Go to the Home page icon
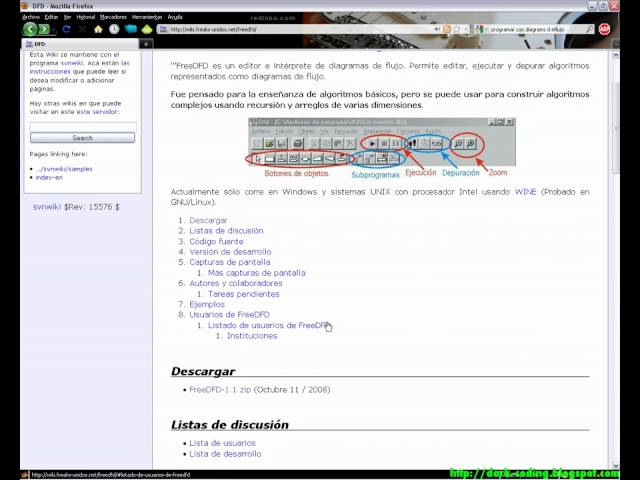Viewport: 640px width, 480px height. [x=98, y=29]
